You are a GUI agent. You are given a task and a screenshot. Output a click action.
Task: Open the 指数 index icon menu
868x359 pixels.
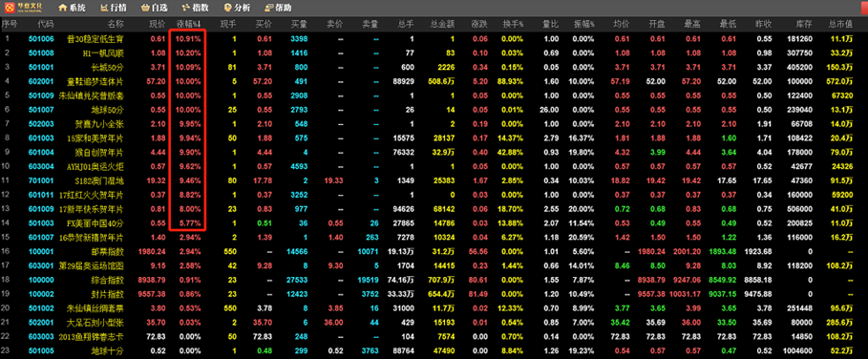pyautogui.click(x=196, y=8)
